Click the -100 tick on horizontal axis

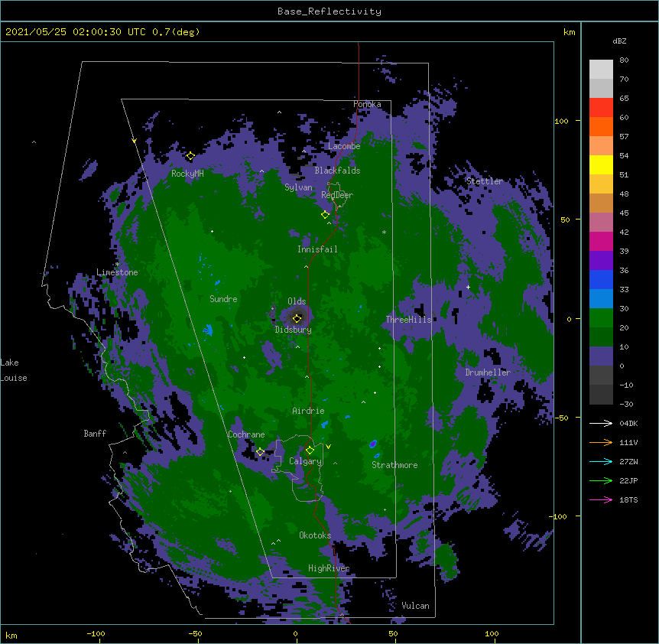[x=96, y=633]
